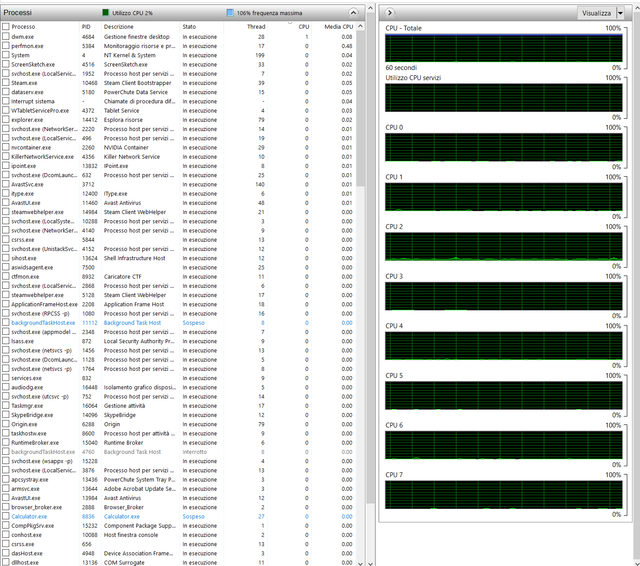Click the Visualizza button
The width and height of the screenshot is (640, 566).
click(x=596, y=13)
